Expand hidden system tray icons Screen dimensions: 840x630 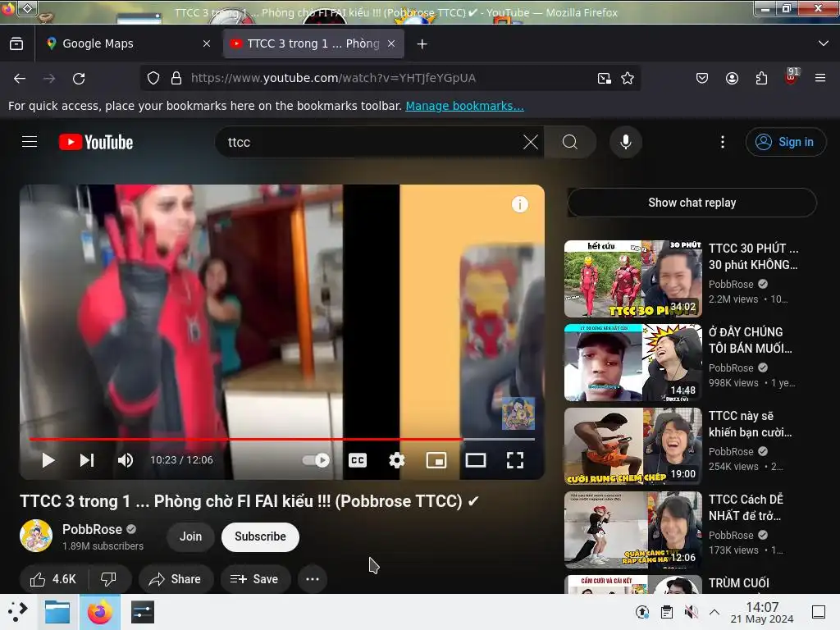coord(714,612)
